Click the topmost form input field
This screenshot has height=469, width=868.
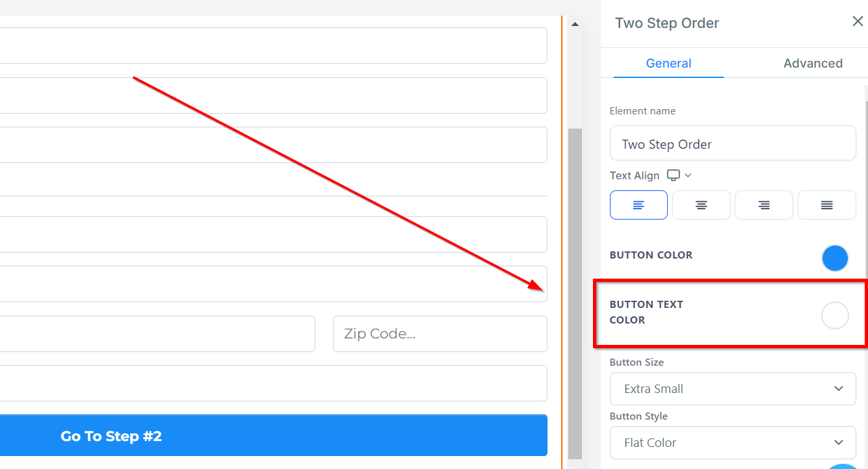tap(273, 45)
